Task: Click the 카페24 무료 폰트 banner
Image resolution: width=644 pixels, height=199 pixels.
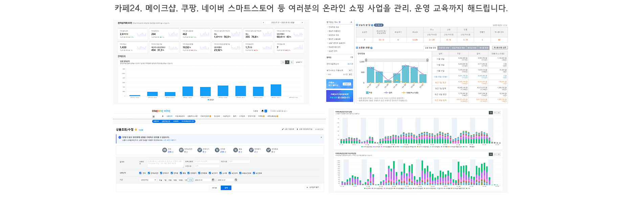Action: click(339, 96)
